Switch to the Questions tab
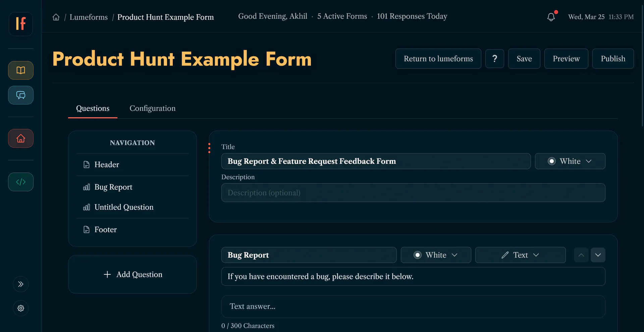The height and width of the screenshot is (332, 644). click(93, 108)
